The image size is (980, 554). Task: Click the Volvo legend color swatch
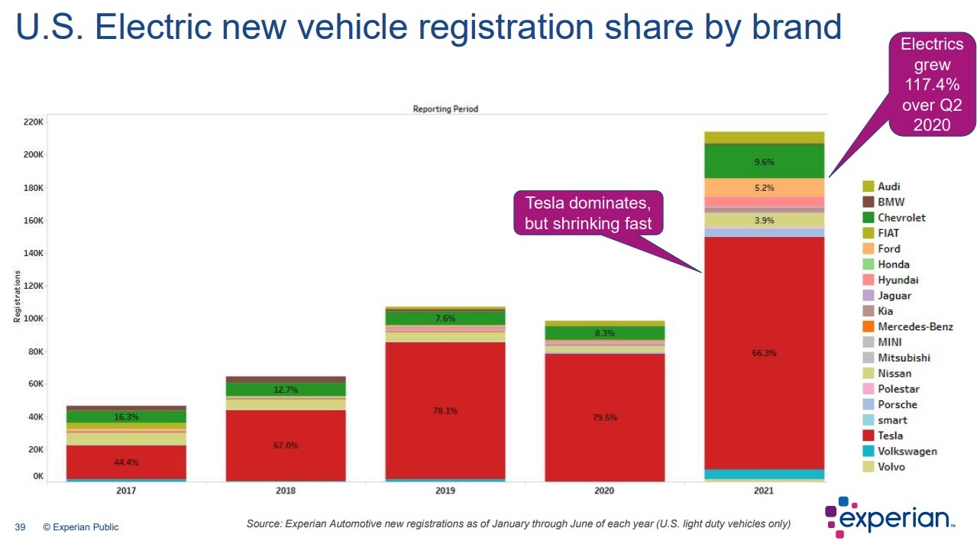pyautogui.click(x=868, y=467)
